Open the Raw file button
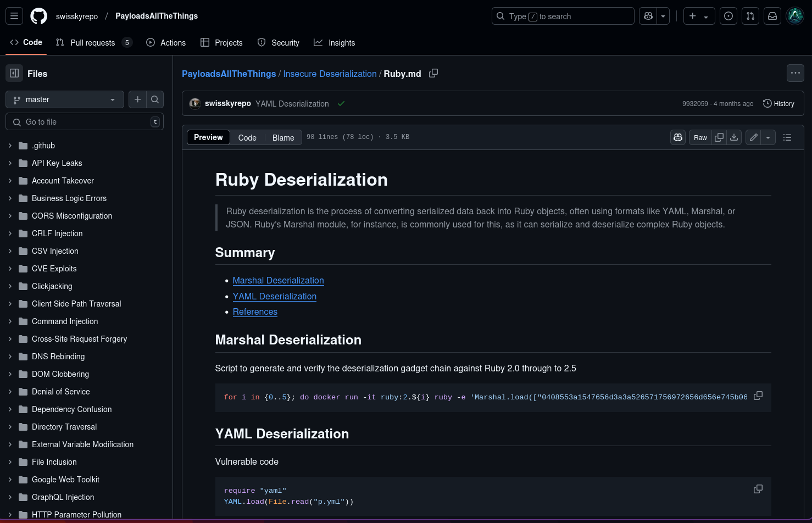The image size is (812, 523). [x=700, y=137]
